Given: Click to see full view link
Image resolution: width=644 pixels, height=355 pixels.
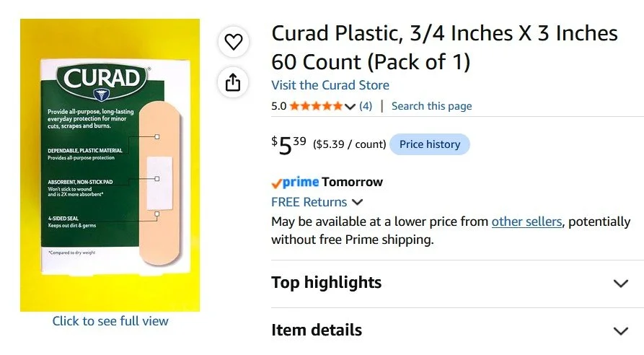Looking at the screenshot, I should pyautogui.click(x=110, y=321).
